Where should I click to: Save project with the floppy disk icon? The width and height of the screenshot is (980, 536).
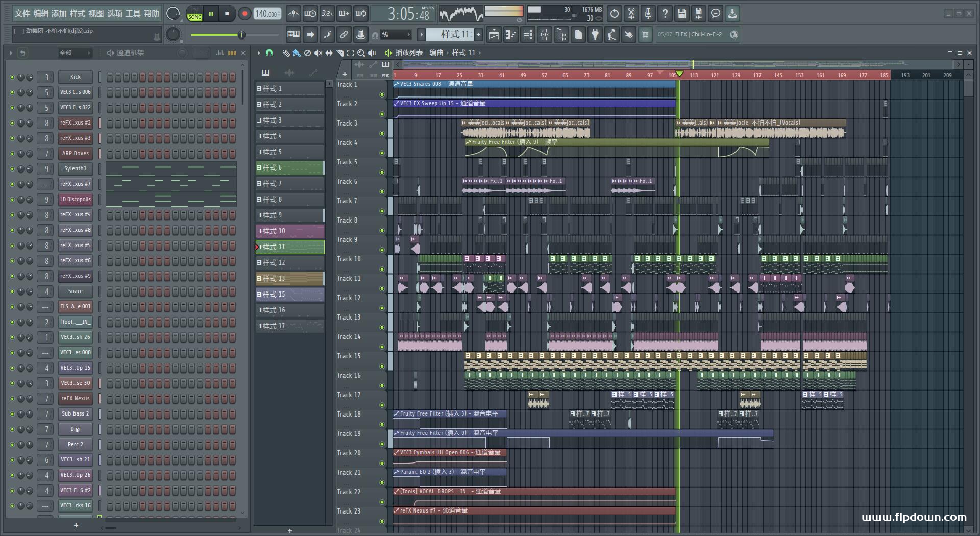681,14
